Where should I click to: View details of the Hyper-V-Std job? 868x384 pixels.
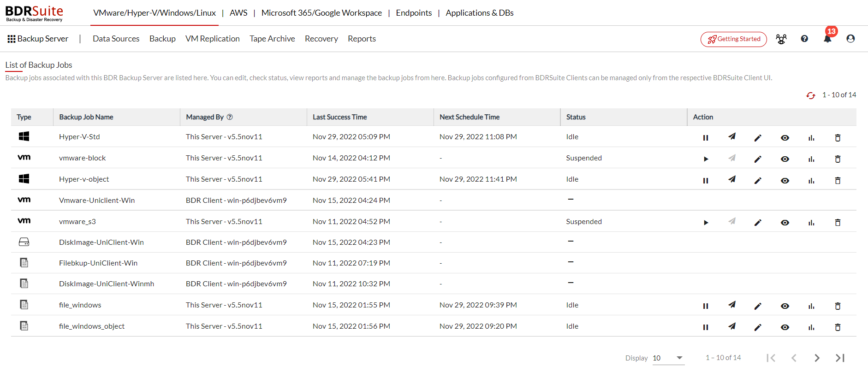(x=785, y=138)
